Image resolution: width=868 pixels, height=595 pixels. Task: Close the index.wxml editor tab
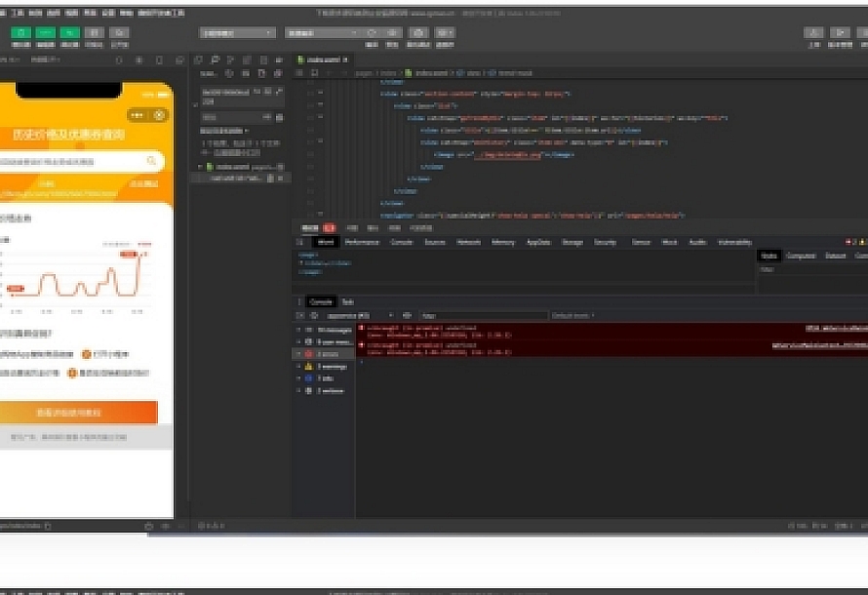pos(345,60)
